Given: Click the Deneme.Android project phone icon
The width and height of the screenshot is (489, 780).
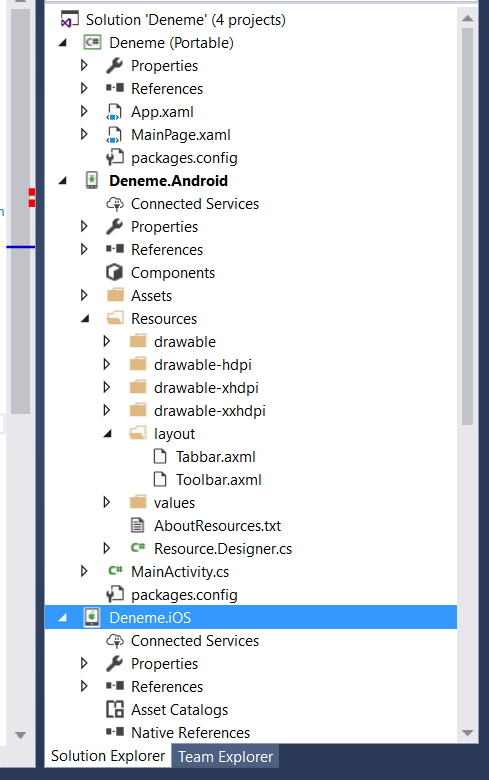Looking at the screenshot, I should click(x=92, y=180).
